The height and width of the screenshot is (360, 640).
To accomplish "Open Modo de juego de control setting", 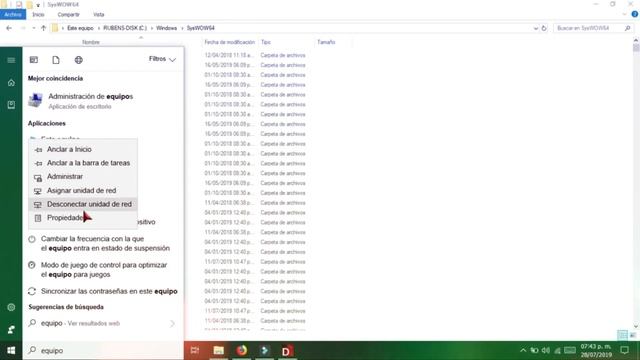I will pos(104,270).
